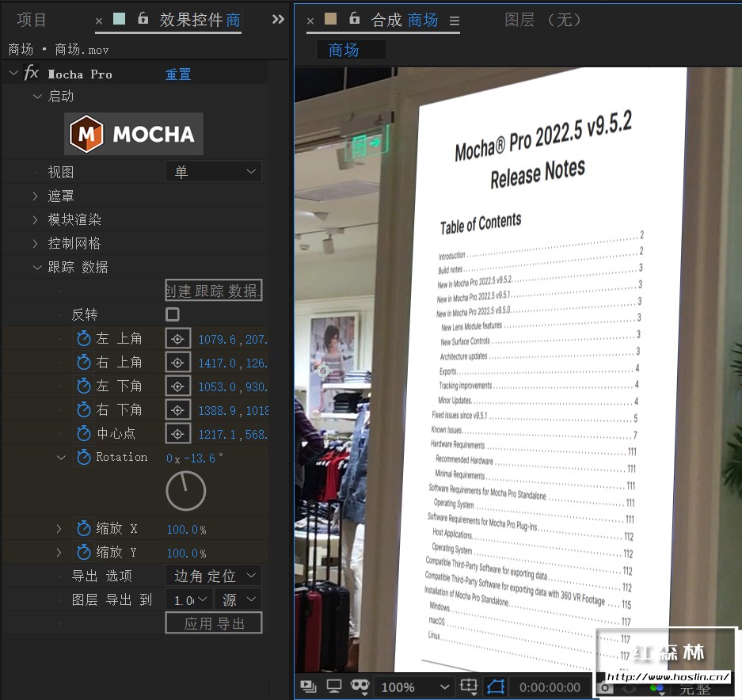Screen dimensions: 742x700
Task: Expand the 缩放 X property
Action: tap(59, 528)
